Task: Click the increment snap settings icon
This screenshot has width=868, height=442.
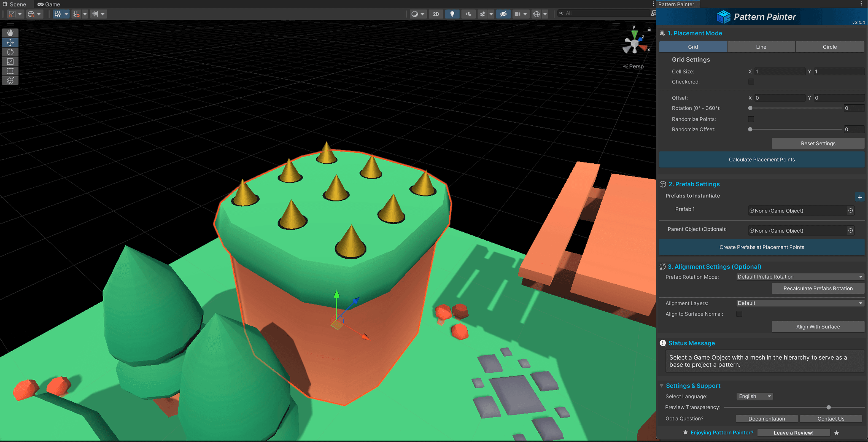Action: (x=95, y=14)
